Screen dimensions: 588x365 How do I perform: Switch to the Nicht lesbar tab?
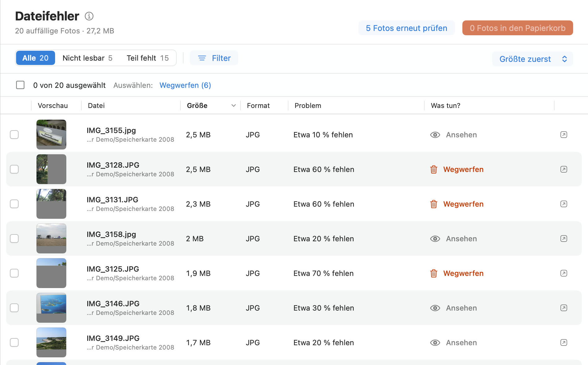(87, 58)
